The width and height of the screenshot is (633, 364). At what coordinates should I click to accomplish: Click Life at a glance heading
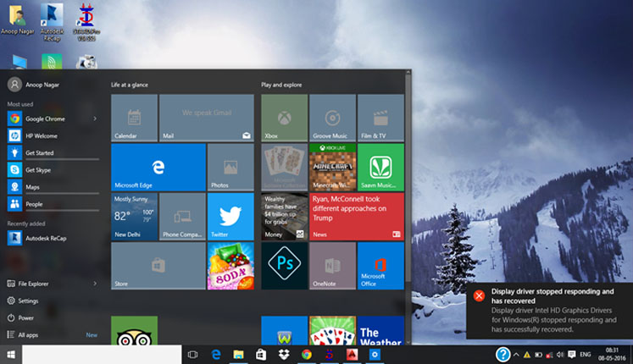pyautogui.click(x=130, y=85)
